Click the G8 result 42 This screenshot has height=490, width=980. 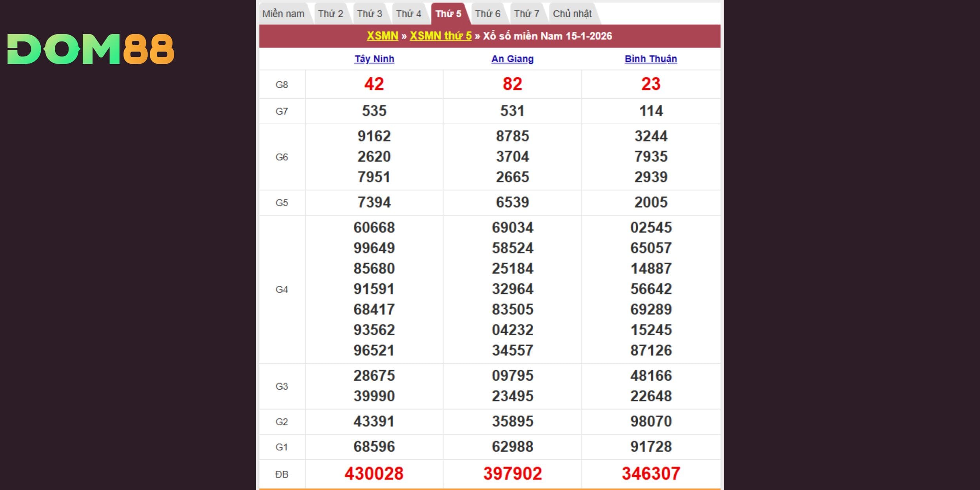point(374,84)
